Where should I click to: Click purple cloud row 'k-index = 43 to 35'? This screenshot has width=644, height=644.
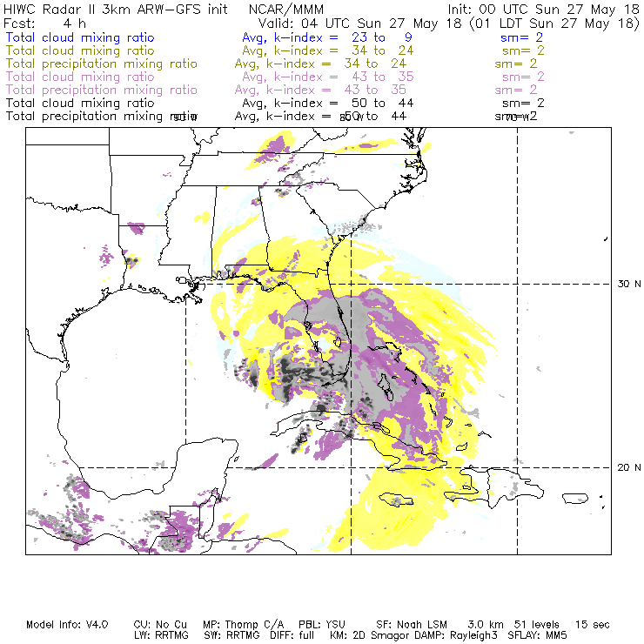(344, 77)
